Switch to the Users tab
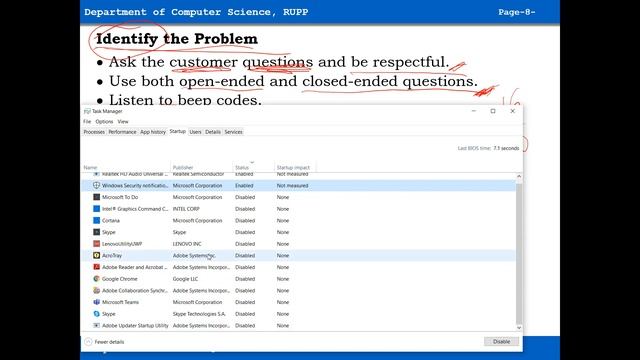This screenshot has height=360, width=640. click(x=196, y=132)
